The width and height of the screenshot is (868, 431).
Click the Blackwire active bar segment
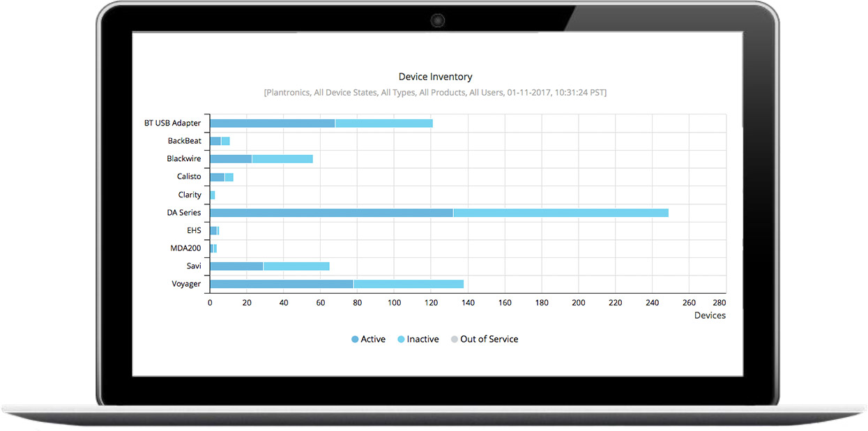click(231, 159)
